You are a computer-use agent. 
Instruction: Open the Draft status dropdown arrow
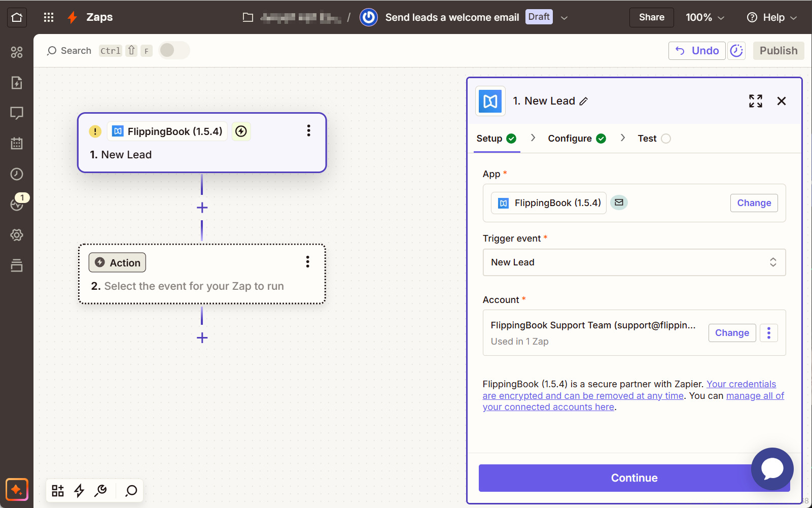[564, 17]
